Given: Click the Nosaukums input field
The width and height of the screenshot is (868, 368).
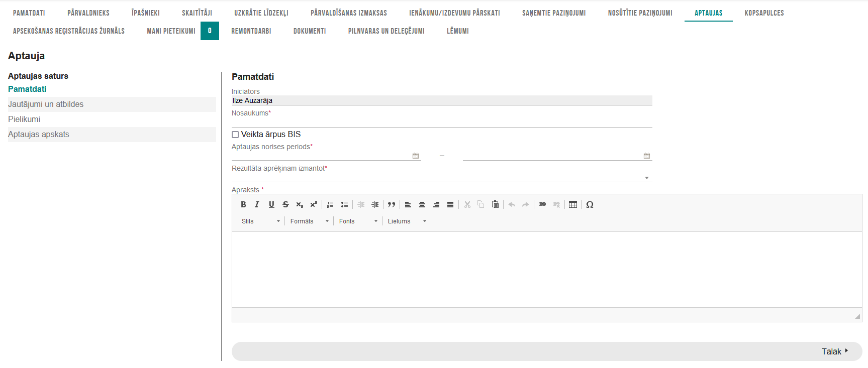Looking at the screenshot, I should (442, 122).
